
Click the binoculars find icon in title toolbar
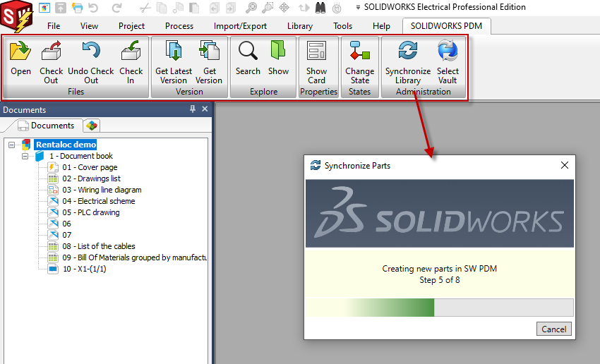point(320,8)
